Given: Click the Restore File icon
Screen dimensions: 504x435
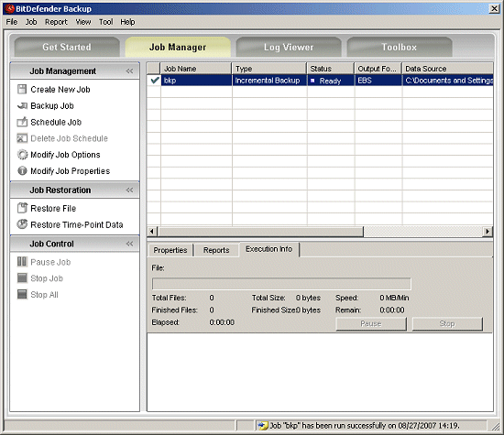Looking at the screenshot, I should (x=22, y=208).
